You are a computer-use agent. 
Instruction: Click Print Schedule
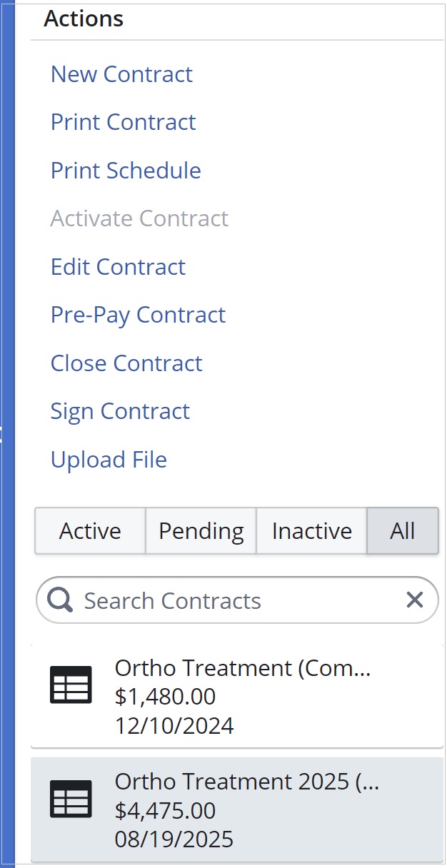coord(126,171)
